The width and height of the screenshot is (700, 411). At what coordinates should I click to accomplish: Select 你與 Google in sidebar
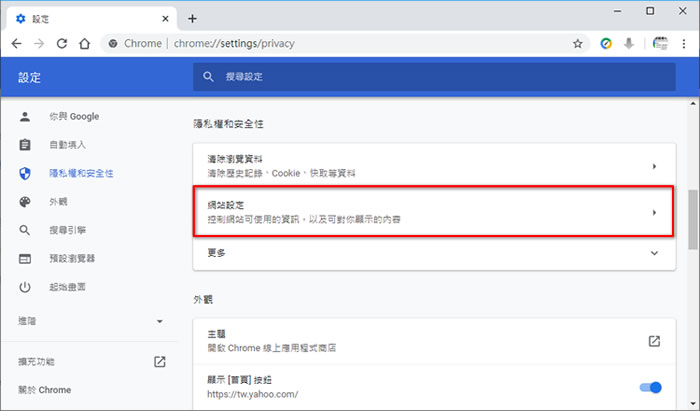coord(74,116)
